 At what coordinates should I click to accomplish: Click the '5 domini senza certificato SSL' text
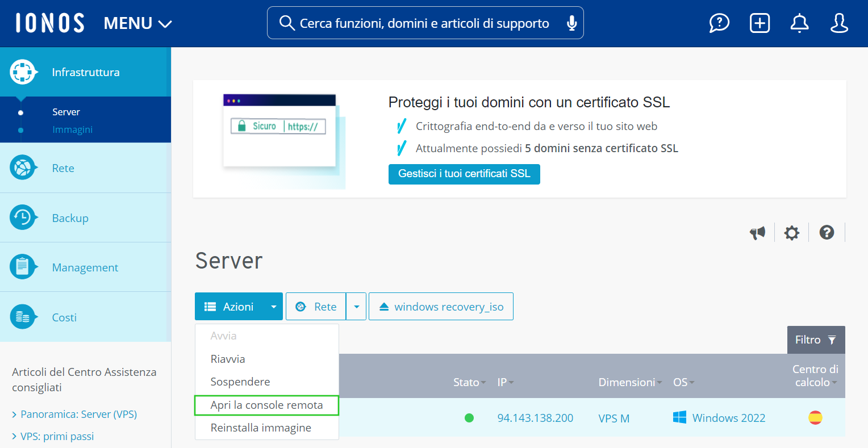pyautogui.click(x=602, y=148)
